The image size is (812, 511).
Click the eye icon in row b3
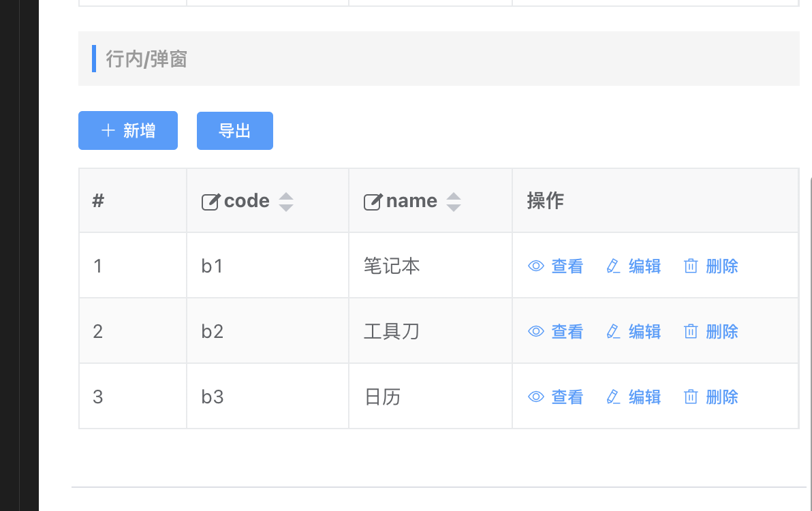(x=536, y=397)
